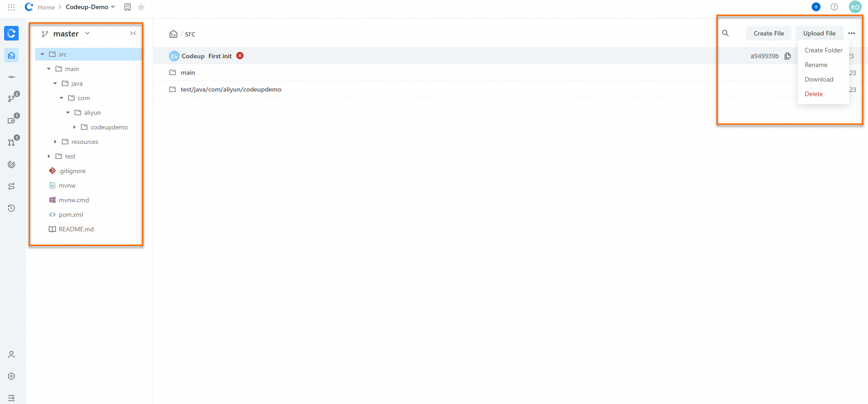The image size is (868, 404).
Task: Expand the resources folder arrow
Action: tap(55, 142)
